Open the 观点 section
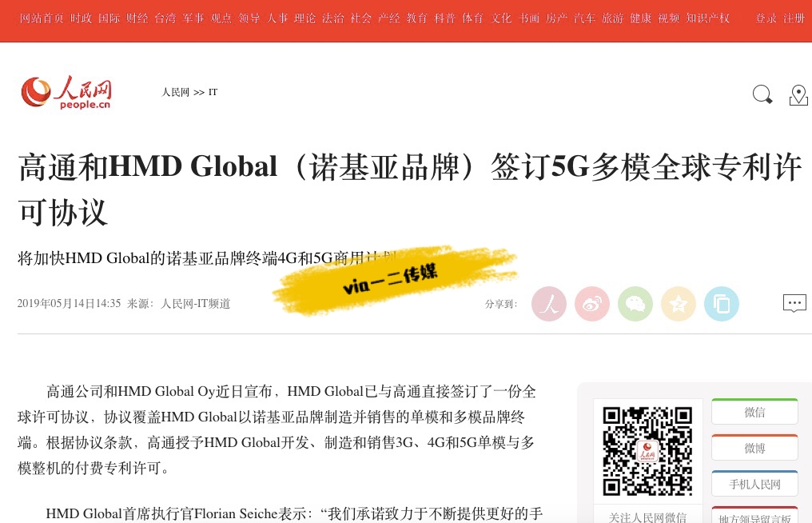 (221, 18)
